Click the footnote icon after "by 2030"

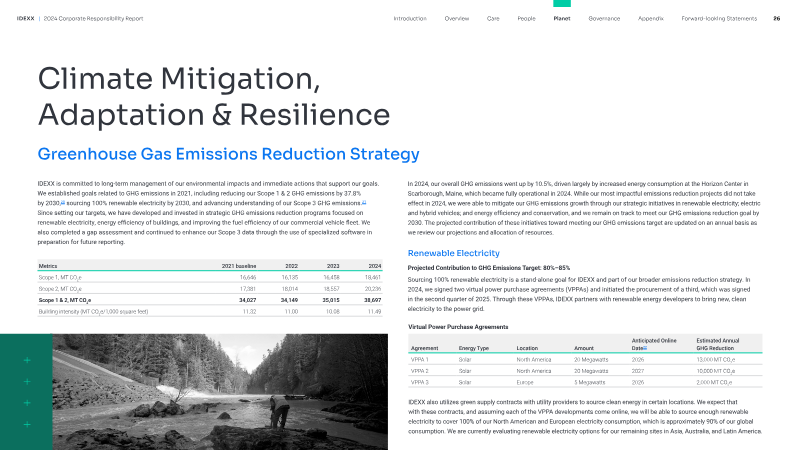coord(64,201)
